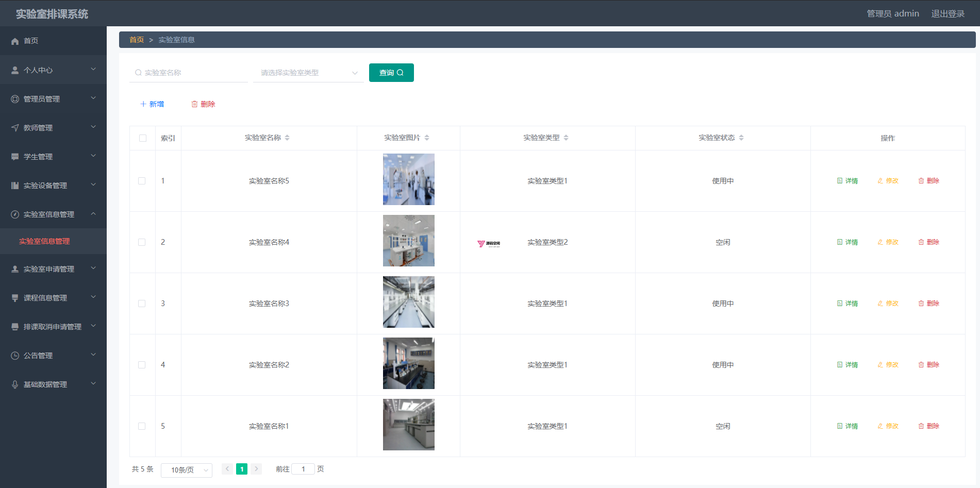The image size is (980, 488).
Task: Click the sort arrows beside 实验室状态
Action: [741, 138]
